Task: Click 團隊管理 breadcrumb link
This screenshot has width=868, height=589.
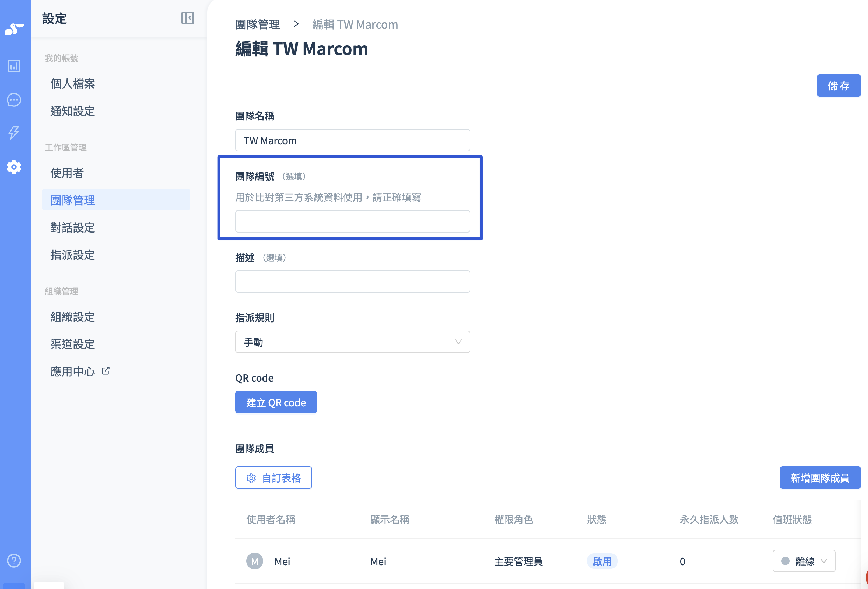Action: pos(257,25)
